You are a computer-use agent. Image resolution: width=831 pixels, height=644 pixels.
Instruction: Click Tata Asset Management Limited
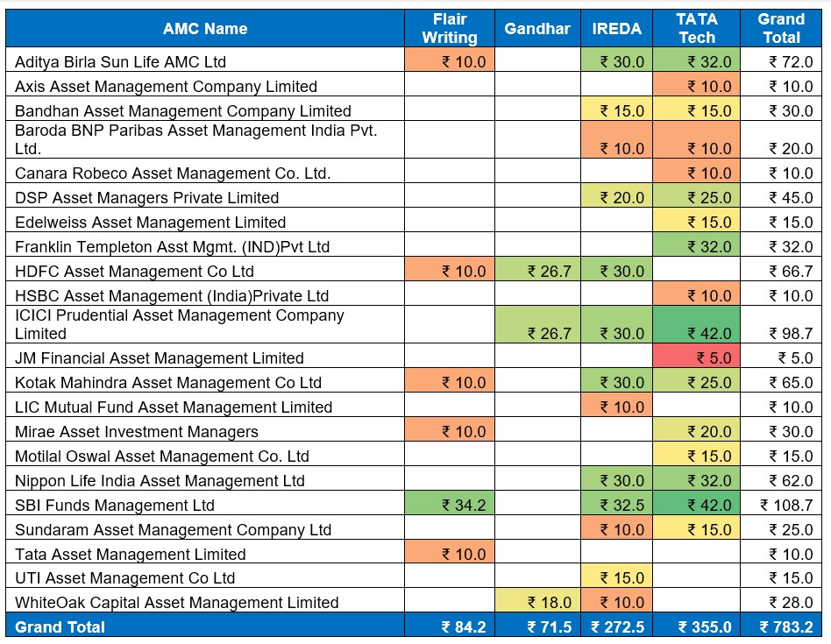[x=131, y=554]
